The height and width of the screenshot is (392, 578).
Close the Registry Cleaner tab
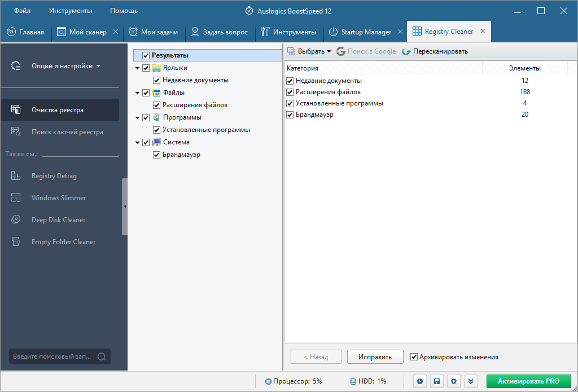[482, 32]
